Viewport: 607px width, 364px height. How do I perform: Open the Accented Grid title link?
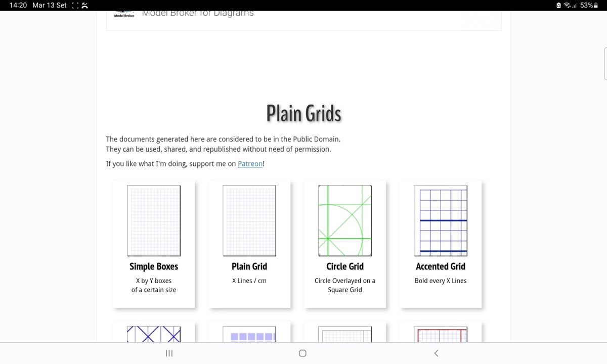(x=441, y=266)
